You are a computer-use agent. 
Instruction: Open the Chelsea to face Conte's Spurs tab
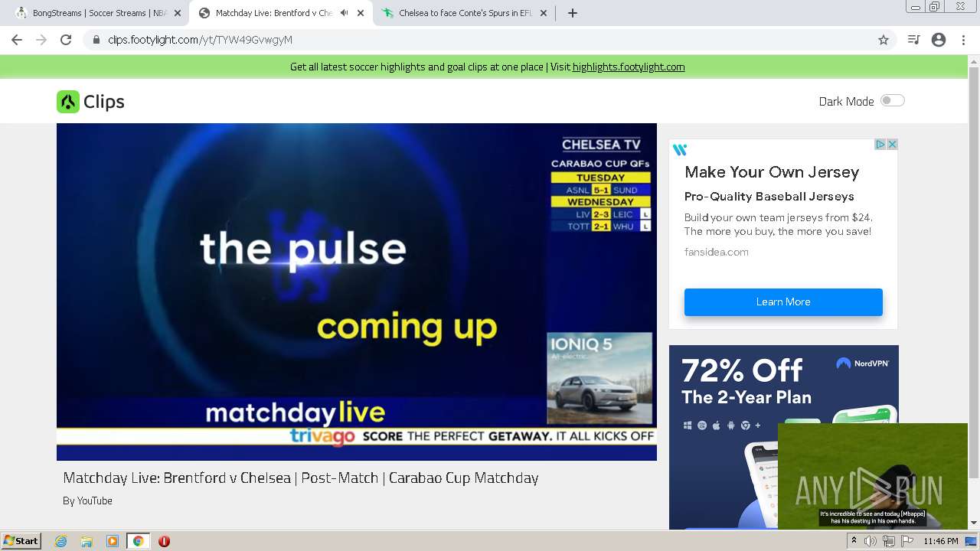tap(465, 13)
